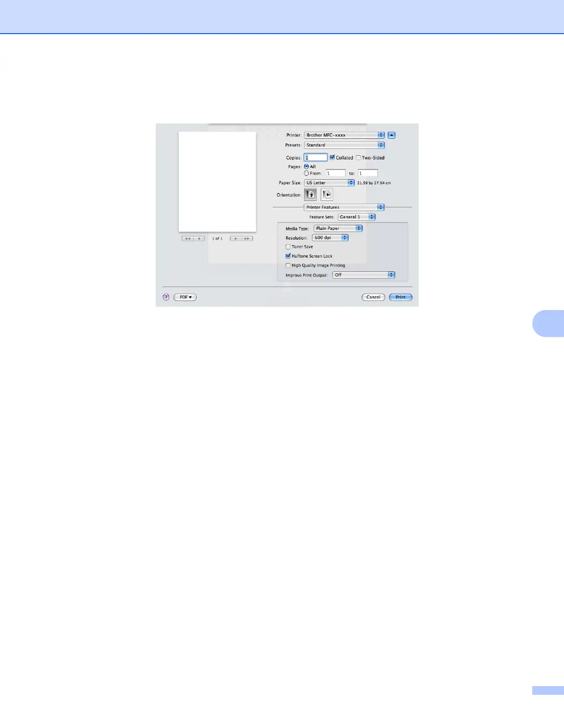This screenshot has height=728, width=564.
Task: Open the PDF menu button
Action: click(185, 297)
